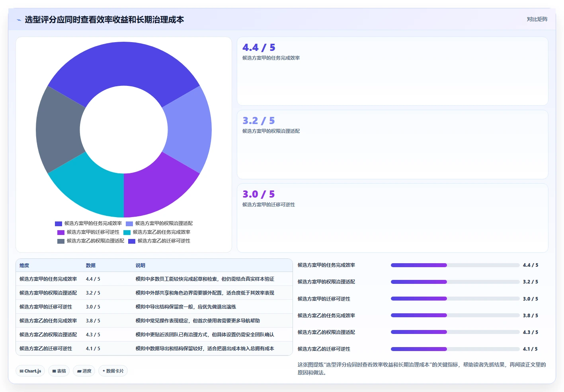Toggle legend swatch for 候选方案甲的权限治理适配
This screenshot has height=392, width=564.
[129, 224]
